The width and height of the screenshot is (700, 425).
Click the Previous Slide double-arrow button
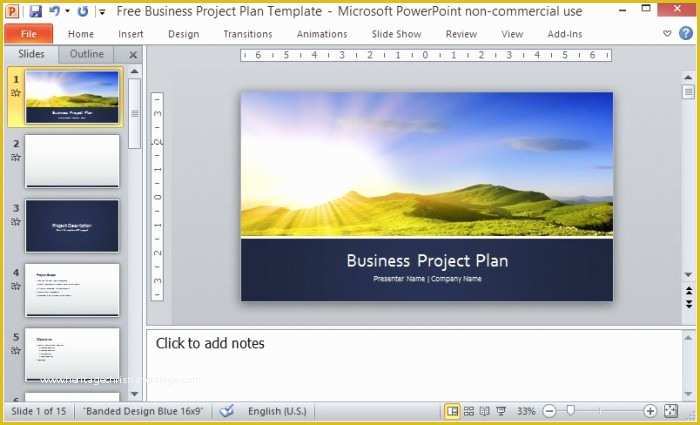click(x=689, y=291)
